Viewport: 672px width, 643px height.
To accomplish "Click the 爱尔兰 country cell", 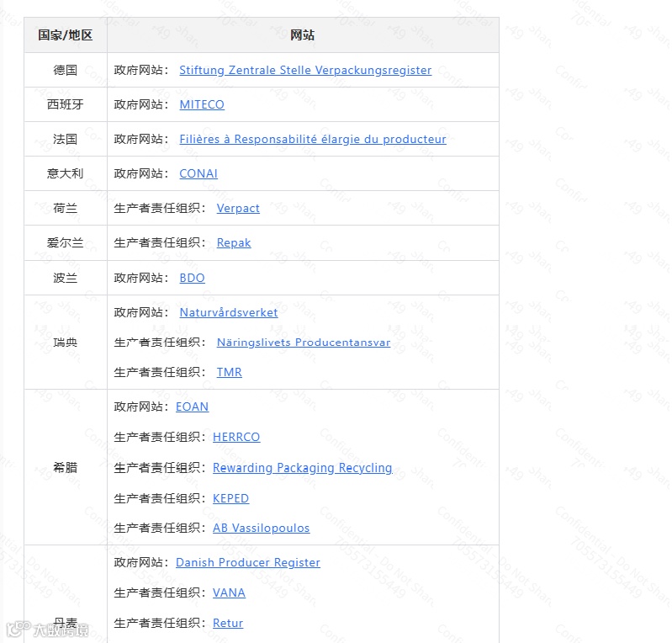I will (x=65, y=242).
